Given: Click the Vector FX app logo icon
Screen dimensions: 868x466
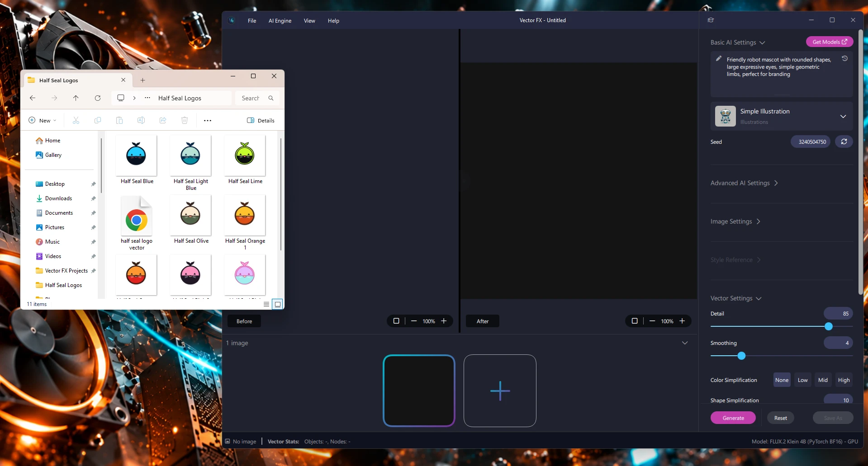Looking at the screenshot, I should point(232,20).
